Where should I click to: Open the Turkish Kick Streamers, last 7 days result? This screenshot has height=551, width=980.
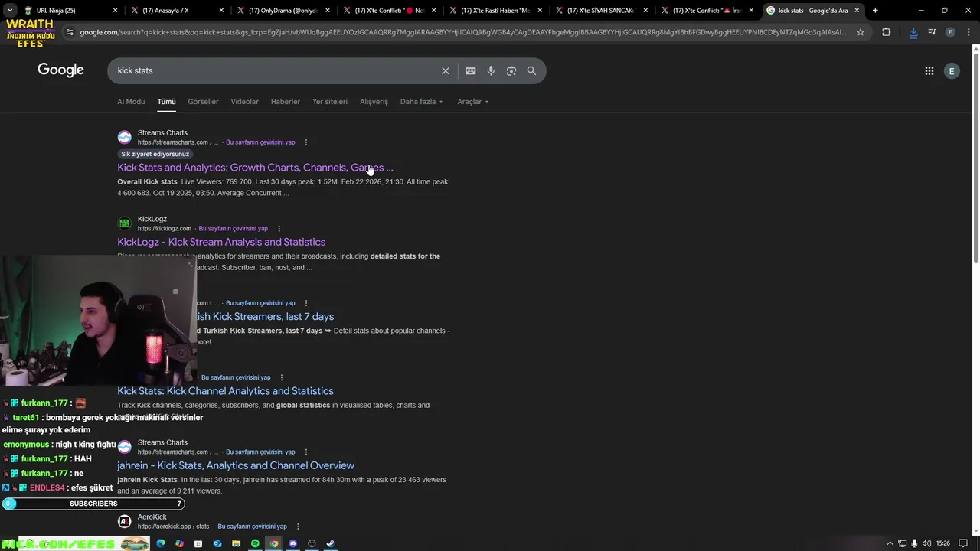coord(265,317)
